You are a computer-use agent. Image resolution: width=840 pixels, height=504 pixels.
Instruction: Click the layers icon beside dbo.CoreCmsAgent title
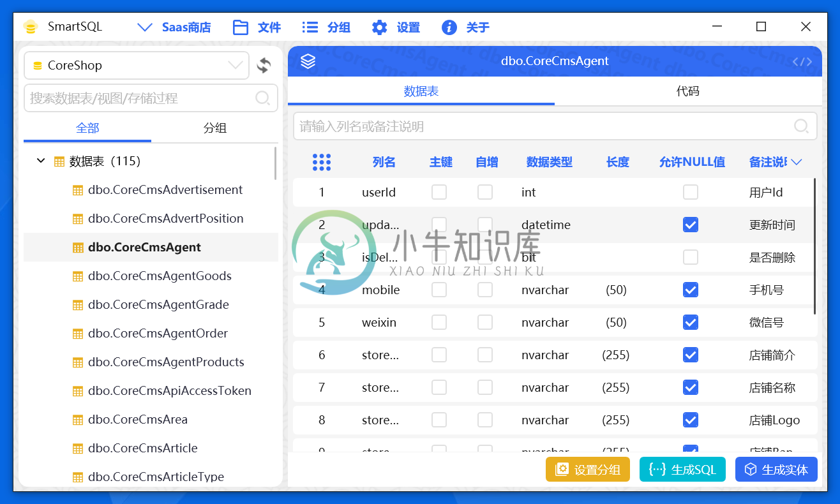coord(308,61)
